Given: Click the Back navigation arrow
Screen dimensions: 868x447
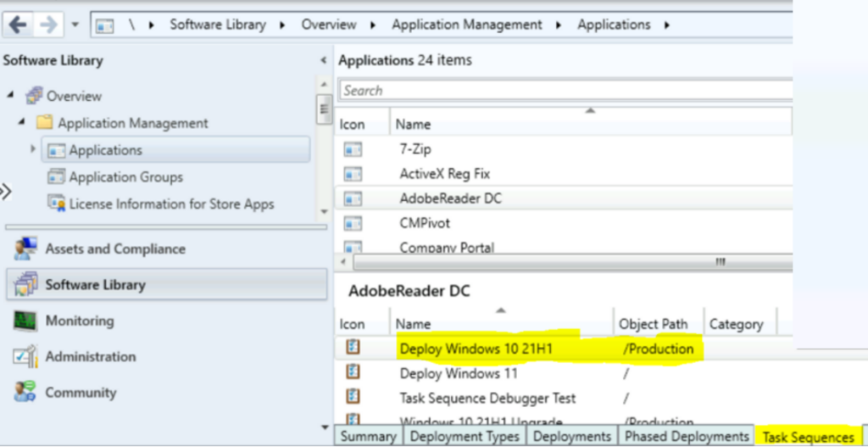Looking at the screenshot, I should tap(19, 25).
